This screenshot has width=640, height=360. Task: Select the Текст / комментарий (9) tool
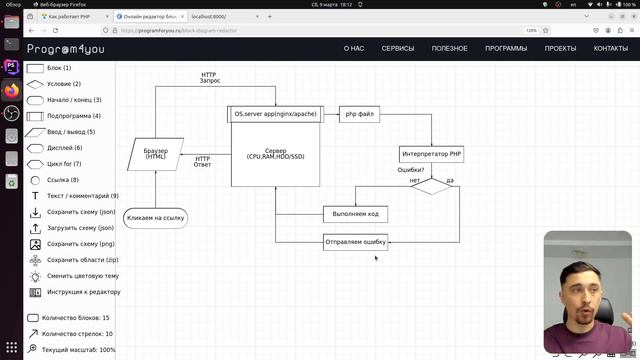35,196
